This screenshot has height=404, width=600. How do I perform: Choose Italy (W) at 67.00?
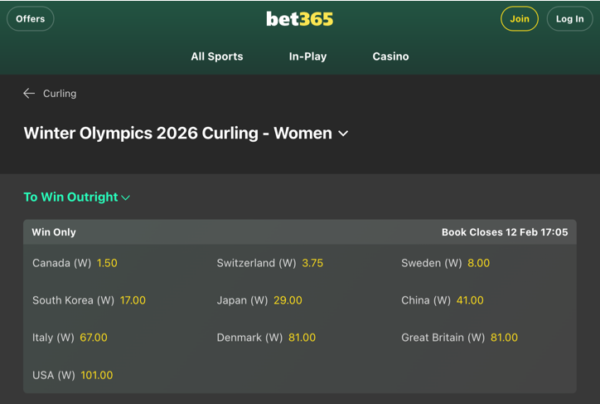94,338
